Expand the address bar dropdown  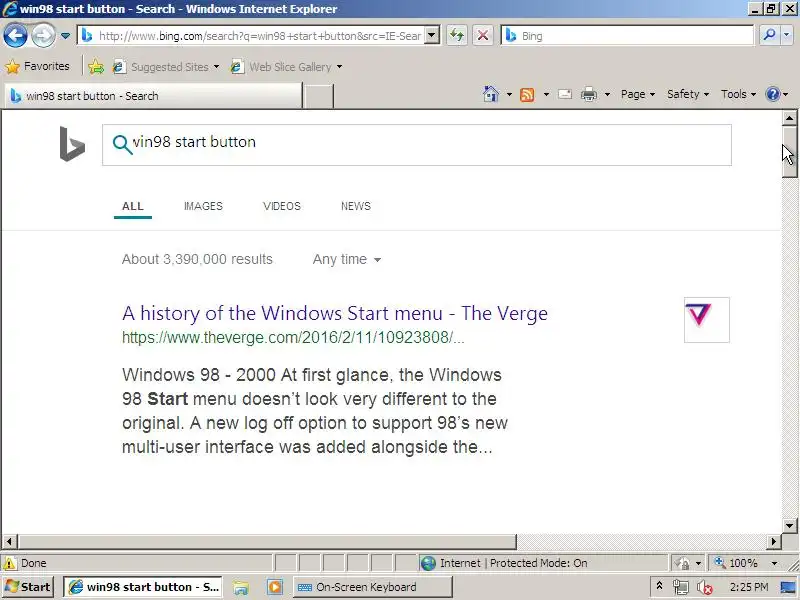coord(432,36)
